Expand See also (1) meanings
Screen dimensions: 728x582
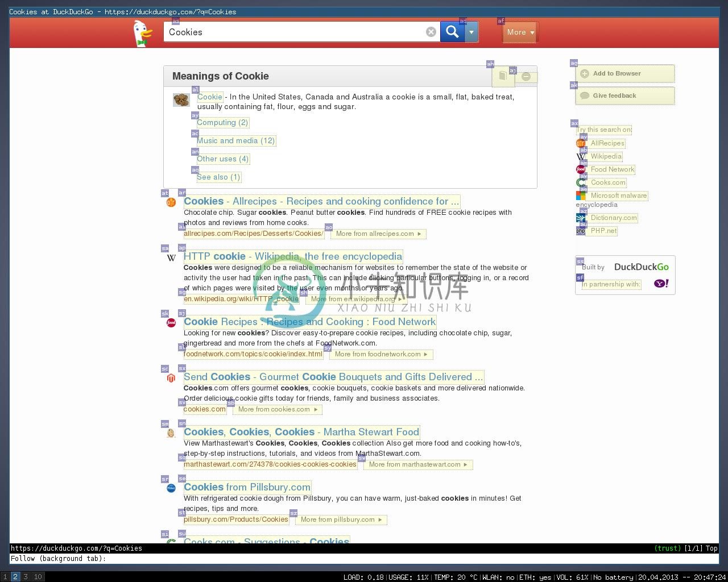coord(218,177)
